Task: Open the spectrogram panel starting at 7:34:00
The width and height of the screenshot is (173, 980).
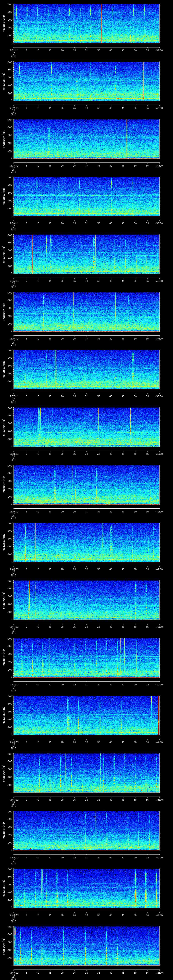Action: [x=87, y=196]
